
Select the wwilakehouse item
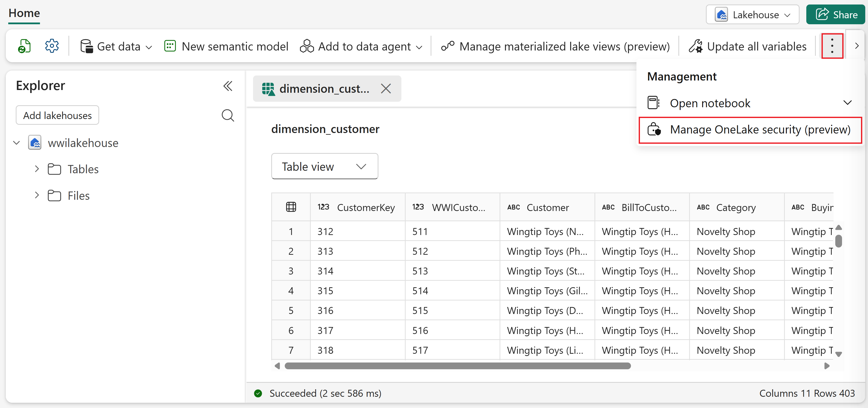point(83,143)
